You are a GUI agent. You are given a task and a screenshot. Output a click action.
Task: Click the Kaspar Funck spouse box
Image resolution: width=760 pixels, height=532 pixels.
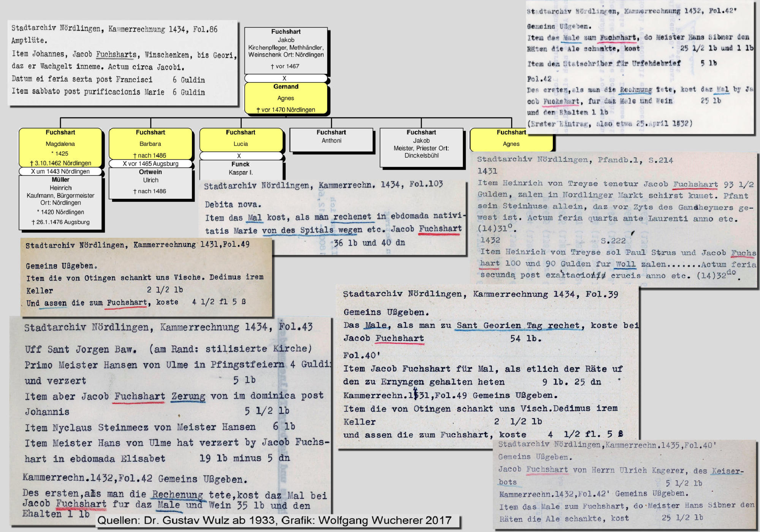(241, 169)
